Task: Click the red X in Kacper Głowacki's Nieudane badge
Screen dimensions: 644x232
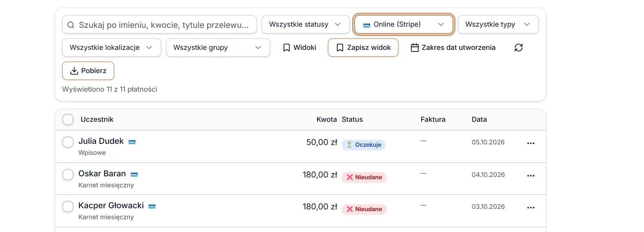Action: pos(349,209)
